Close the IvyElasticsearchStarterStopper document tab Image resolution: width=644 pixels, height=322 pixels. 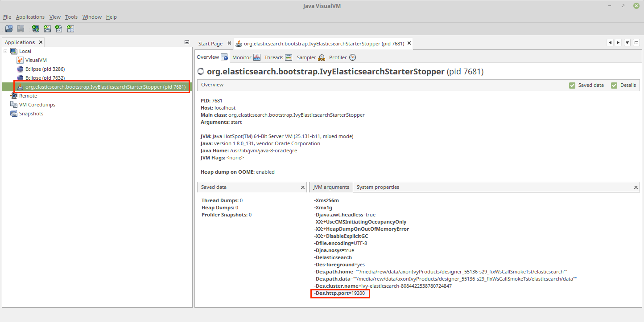click(x=409, y=43)
